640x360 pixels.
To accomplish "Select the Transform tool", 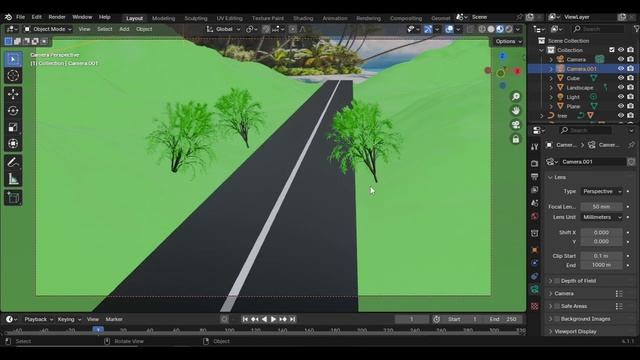I will [13, 143].
